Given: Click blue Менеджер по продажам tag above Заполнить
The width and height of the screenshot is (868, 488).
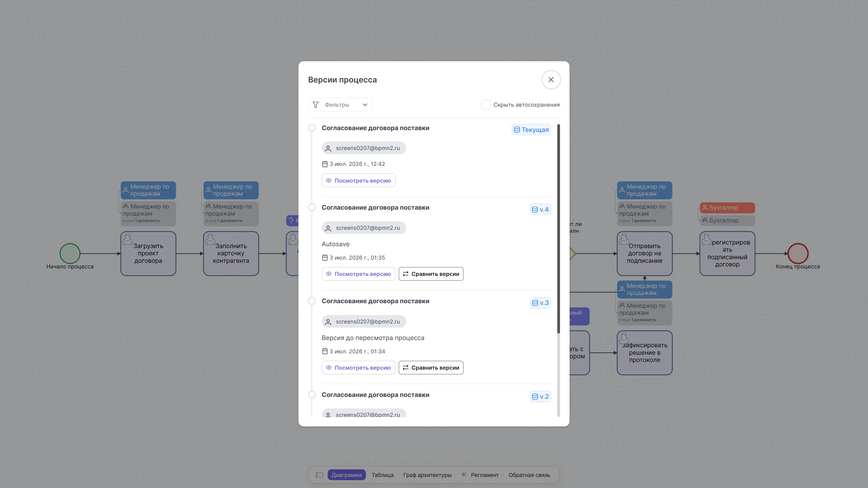Looking at the screenshot, I should pos(231,190).
